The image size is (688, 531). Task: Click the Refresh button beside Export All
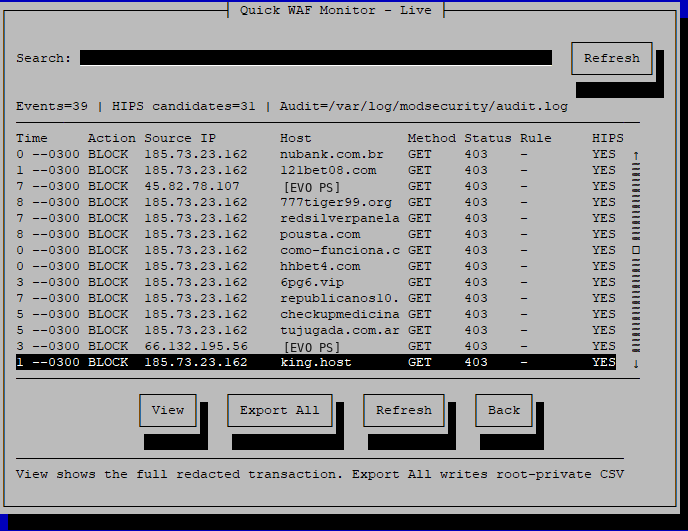coord(404,410)
